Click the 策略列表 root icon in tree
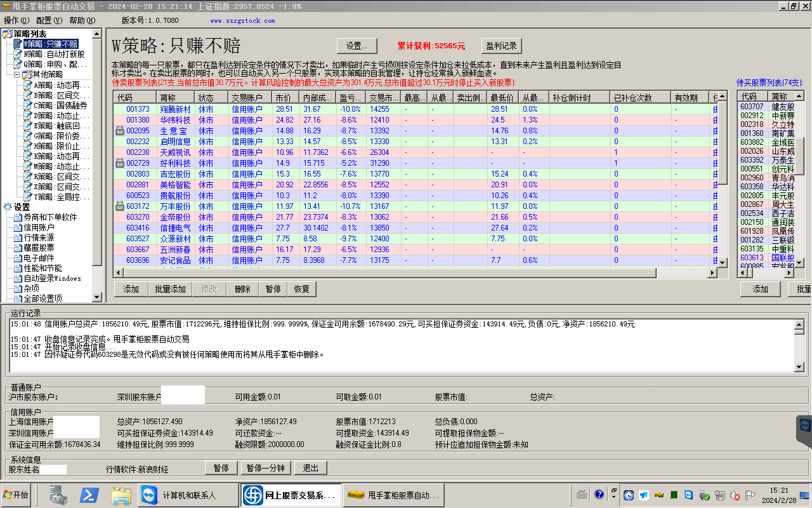Viewport: 812px width, 508px height. pyautogui.click(x=8, y=34)
